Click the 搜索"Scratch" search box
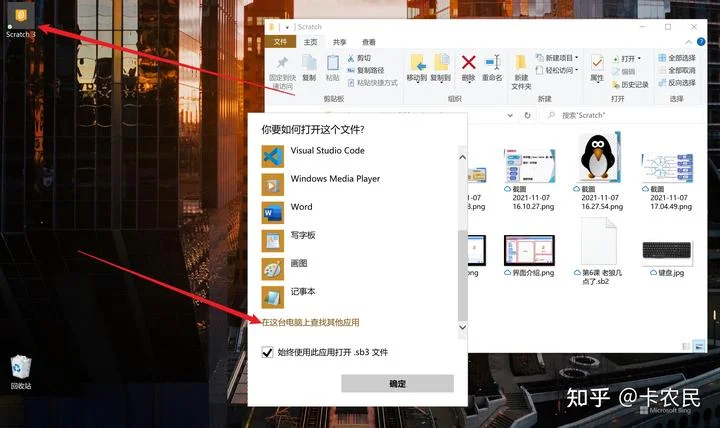The image size is (720, 428). pos(622,115)
